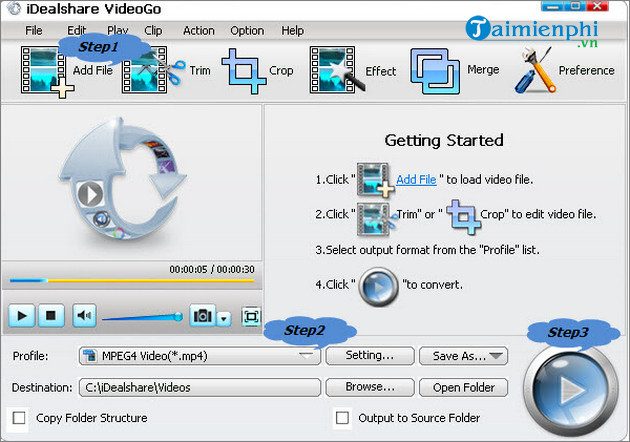Click the convert icon in Getting Started step 4
The image size is (630, 442).
pyautogui.click(x=378, y=286)
